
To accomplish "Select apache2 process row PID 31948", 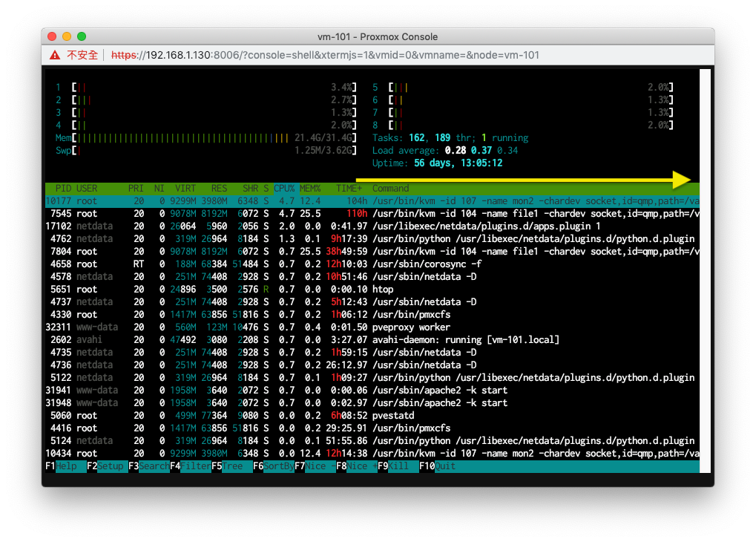I will pos(372,403).
